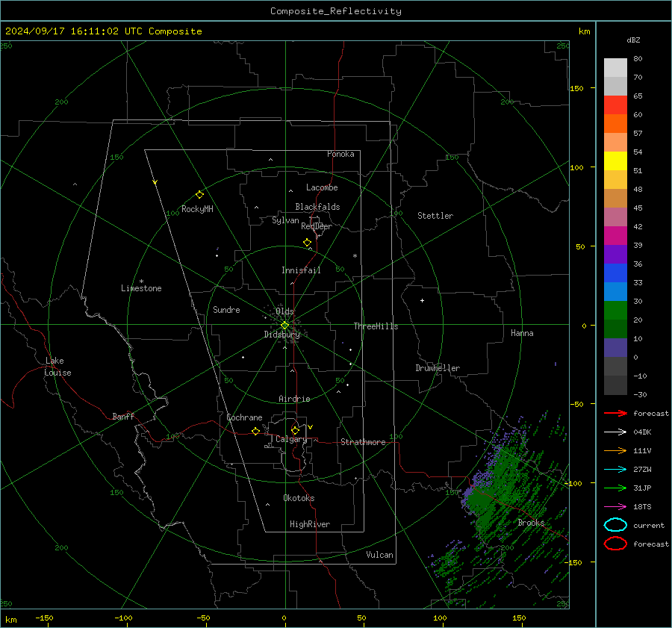This screenshot has width=672, height=628.
Task: Click the green 31JP arrow icon
Action: tap(615, 488)
